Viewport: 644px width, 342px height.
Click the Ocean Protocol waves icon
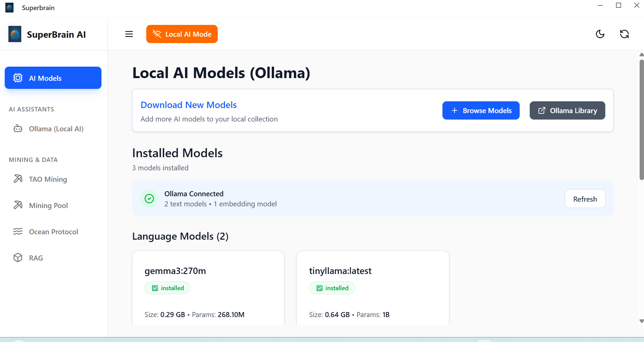click(x=18, y=231)
